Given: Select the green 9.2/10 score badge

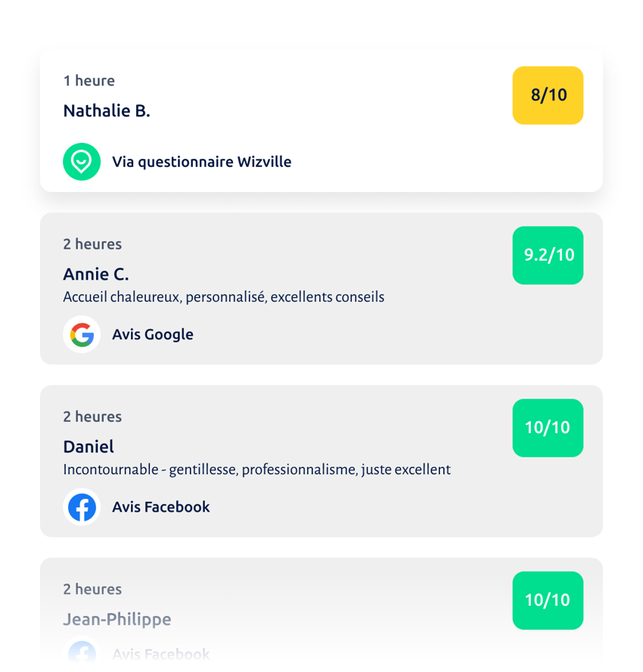Looking at the screenshot, I should [548, 255].
